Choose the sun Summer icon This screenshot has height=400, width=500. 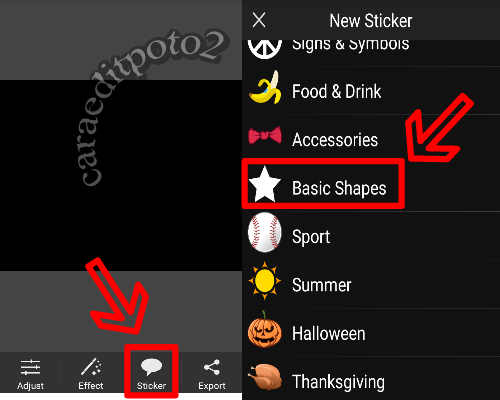tap(265, 281)
